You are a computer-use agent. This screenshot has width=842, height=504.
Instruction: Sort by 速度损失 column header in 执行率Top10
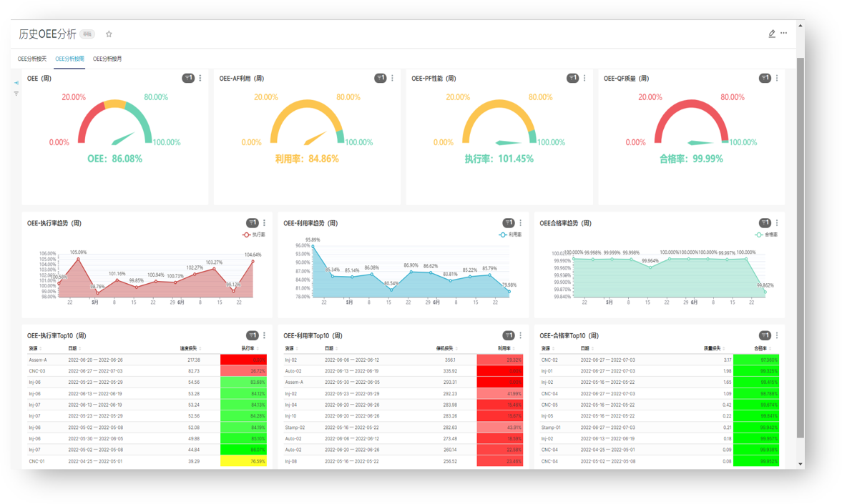190,348
